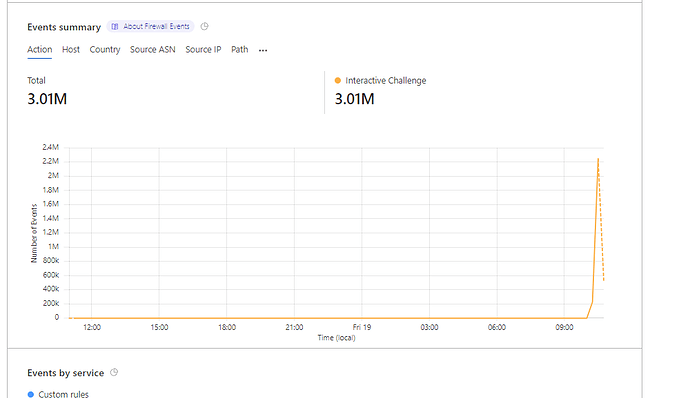Click the dashed orange line segment end
Screen dimensions: 690x398
click(603, 279)
